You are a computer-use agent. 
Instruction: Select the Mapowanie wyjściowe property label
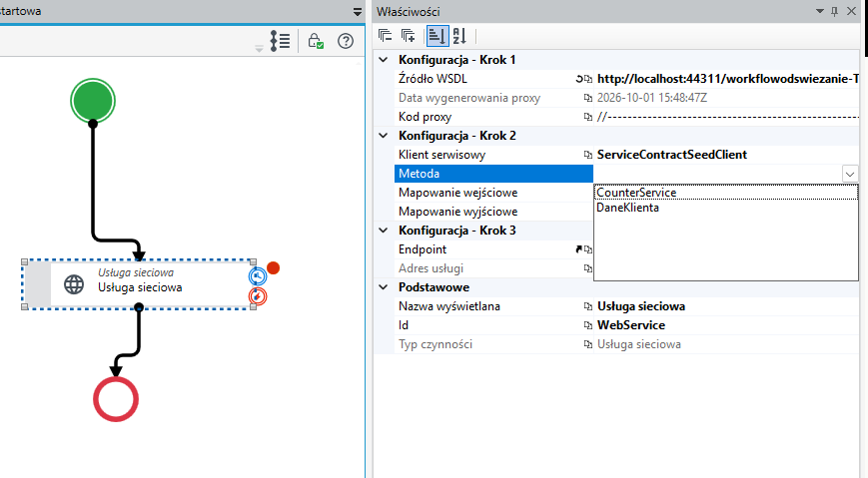(x=458, y=212)
